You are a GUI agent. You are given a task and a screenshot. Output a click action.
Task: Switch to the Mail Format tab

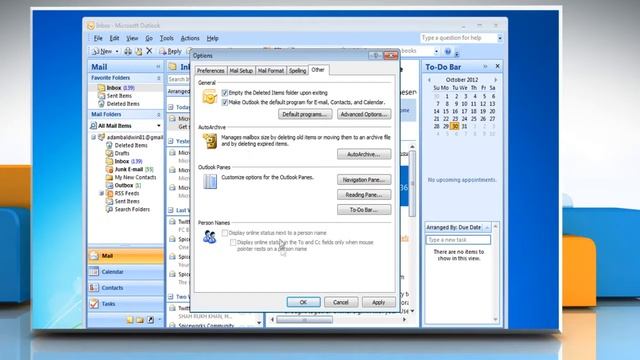tap(271, 71)
